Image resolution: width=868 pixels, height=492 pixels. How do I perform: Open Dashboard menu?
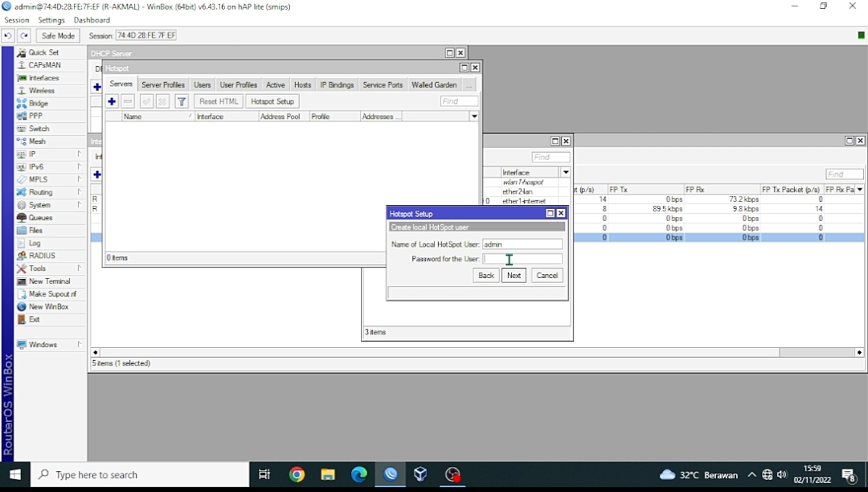click(92, 20)
